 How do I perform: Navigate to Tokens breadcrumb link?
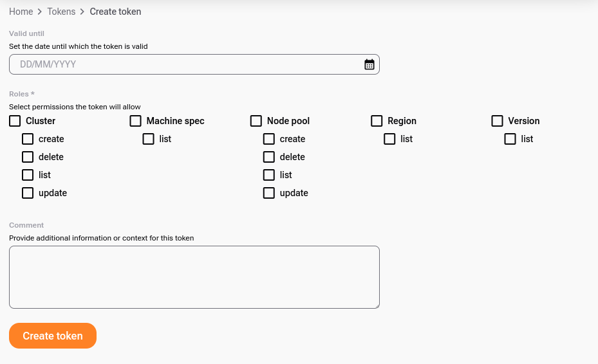click(61, 12)
